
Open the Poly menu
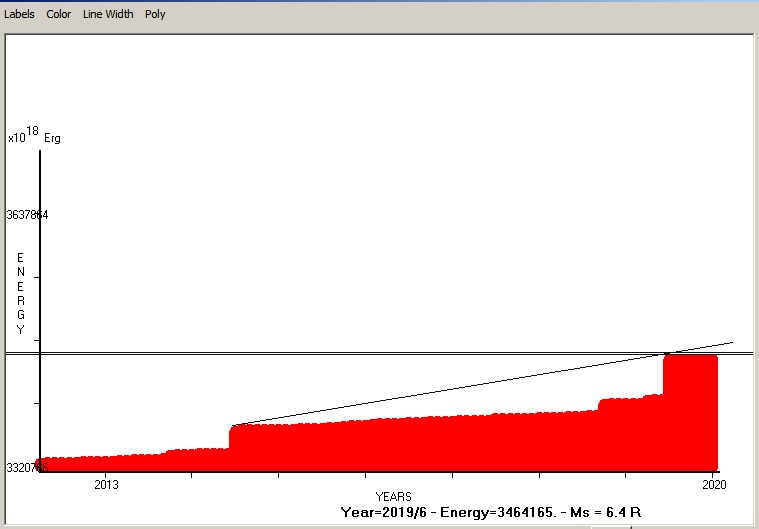(x=155, y=14)
